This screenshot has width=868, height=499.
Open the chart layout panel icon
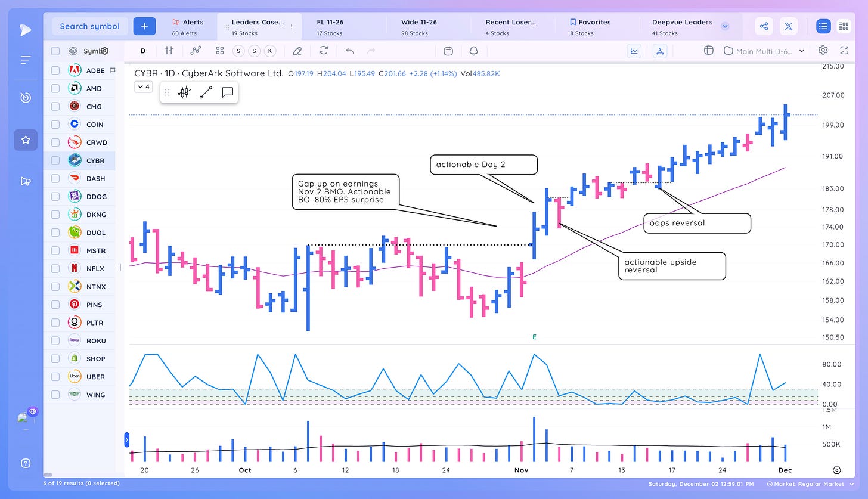click(x=709, y=51)
